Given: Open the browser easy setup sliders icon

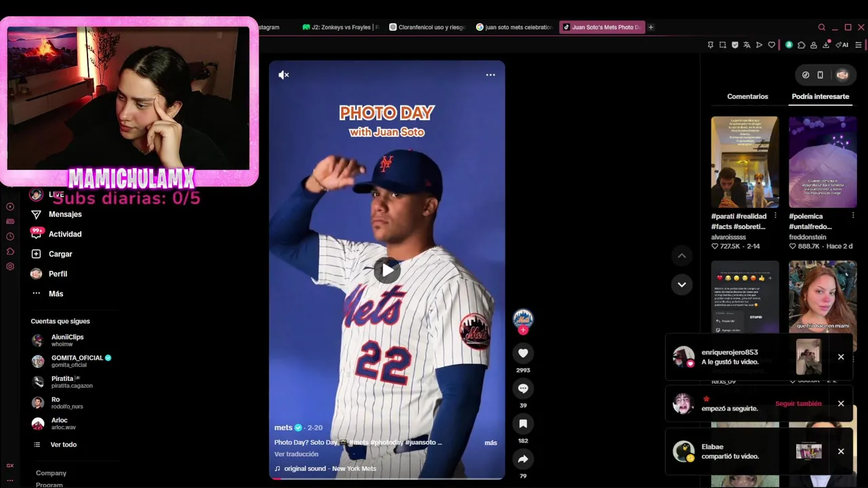Looking at the screenshot, I should click(859, 45).
